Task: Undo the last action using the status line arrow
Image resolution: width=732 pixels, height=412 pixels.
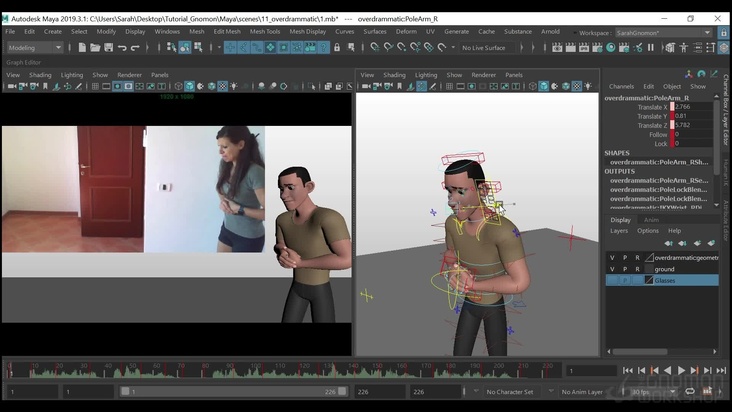Action: tap(122, 48)
